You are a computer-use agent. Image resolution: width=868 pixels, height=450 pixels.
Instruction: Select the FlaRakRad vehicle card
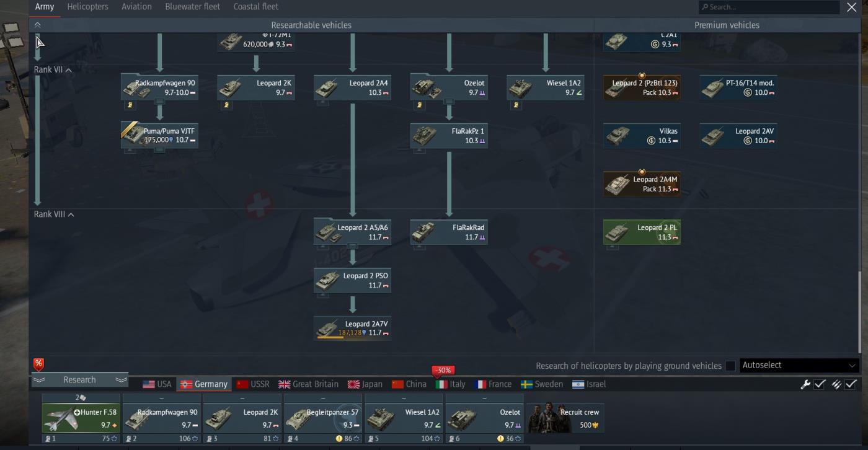click(x=449, y=232)
